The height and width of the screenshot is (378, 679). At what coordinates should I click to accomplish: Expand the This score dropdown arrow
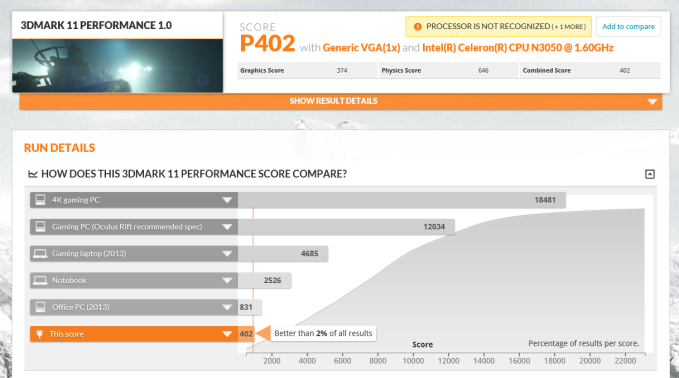tap(227, 334)
